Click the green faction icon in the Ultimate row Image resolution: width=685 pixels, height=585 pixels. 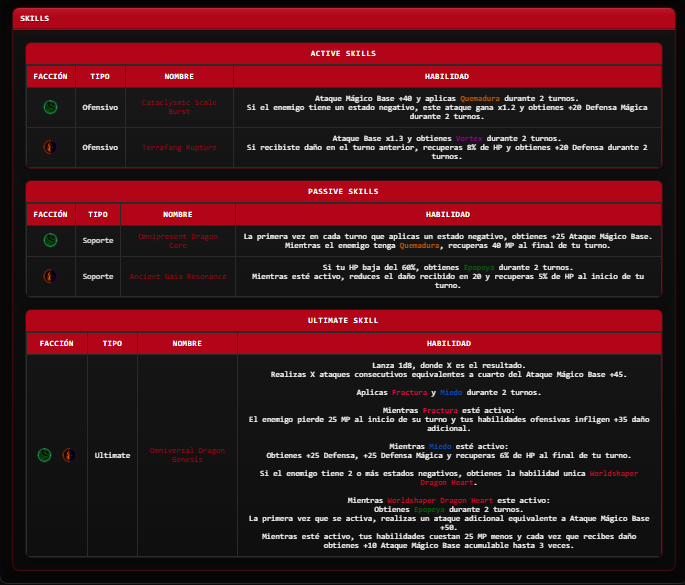point(45,455)
